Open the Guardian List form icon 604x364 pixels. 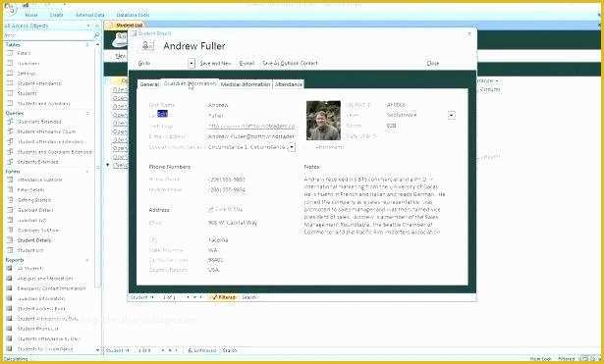11,220
